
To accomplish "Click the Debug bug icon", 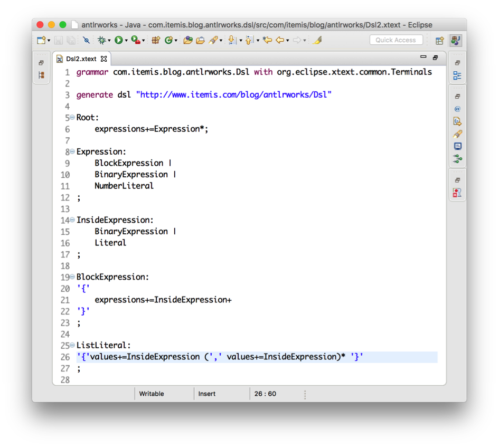I will (101, 40).
